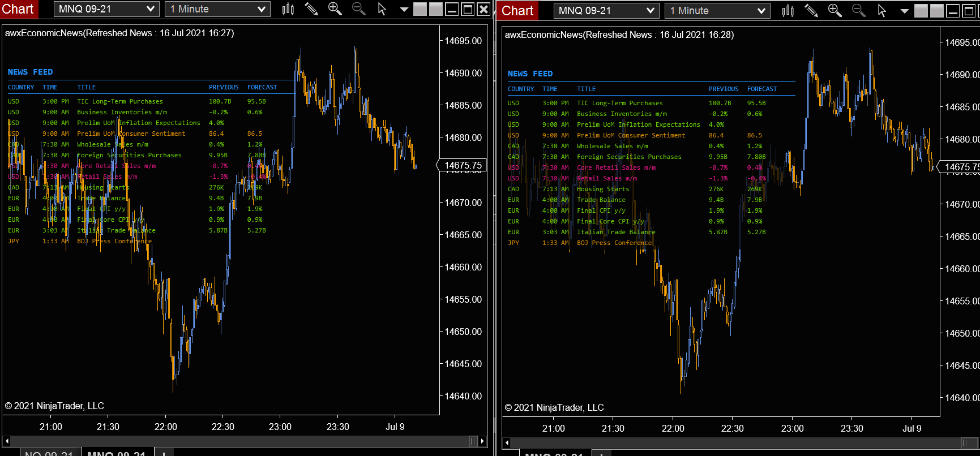Viewport: 980px width, 456px height.
Task: Click the right scroll arrow under left chart
Action: (482, 441)
